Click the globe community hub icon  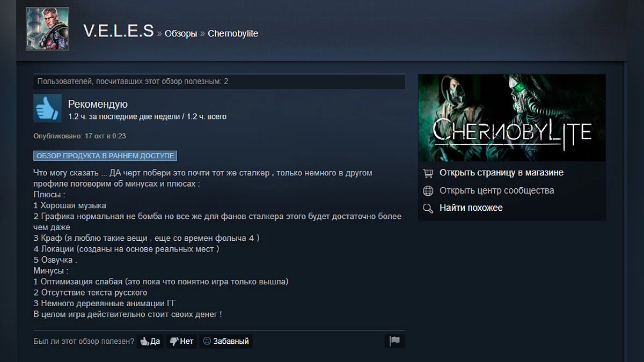(428, 191)
